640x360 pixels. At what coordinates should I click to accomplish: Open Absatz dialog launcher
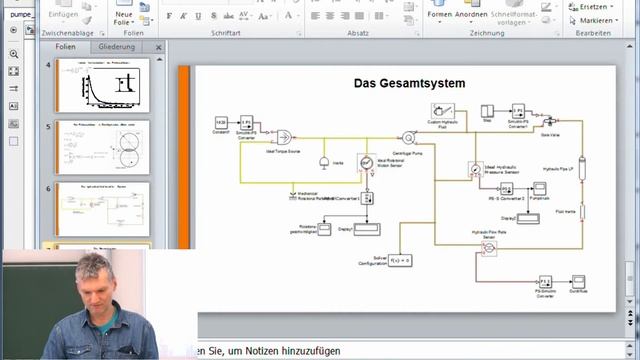point(417,33)
